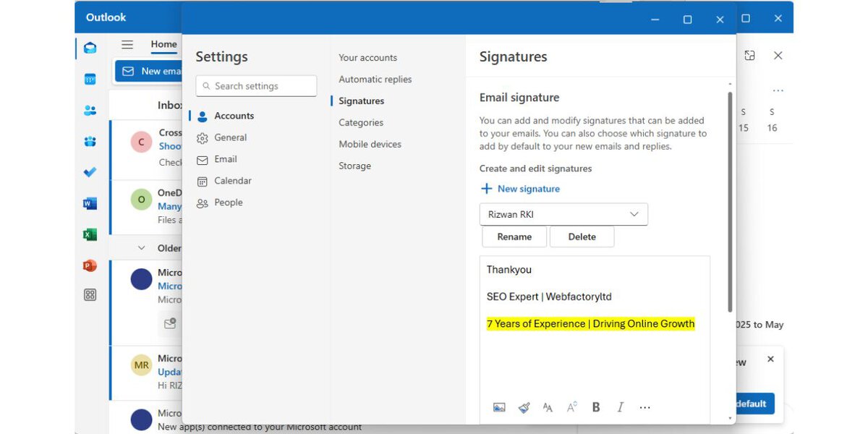
Task: Open Storage section
Action: 354,166
